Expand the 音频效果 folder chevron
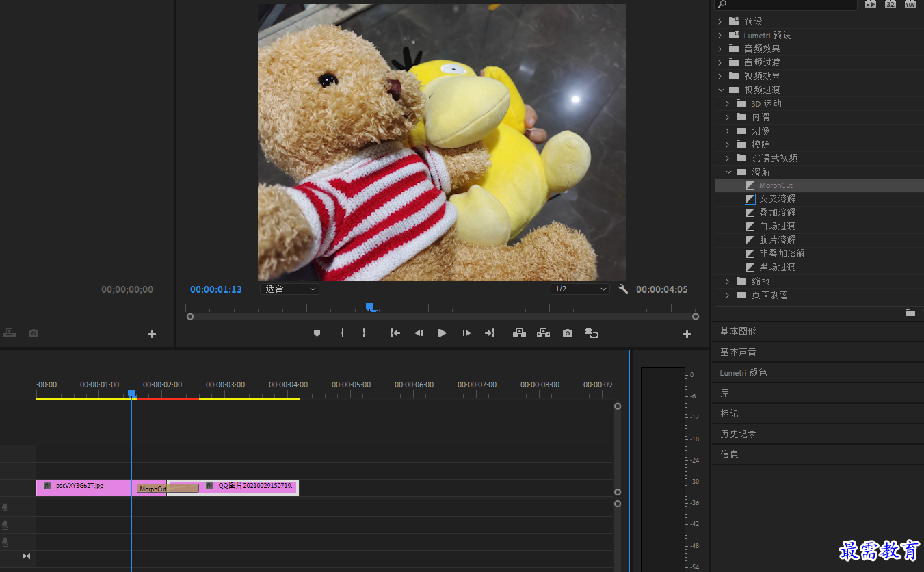 (x=720, y=49)
